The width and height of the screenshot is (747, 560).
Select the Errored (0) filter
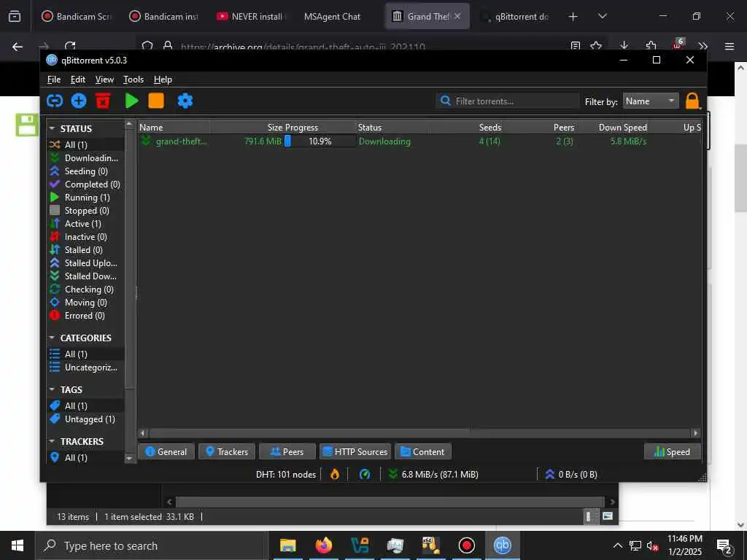coord(86,315)
